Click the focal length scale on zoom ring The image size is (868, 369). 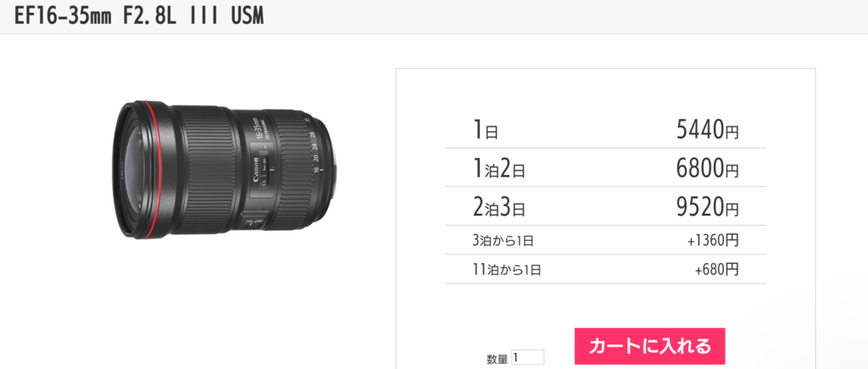(314, 147)
